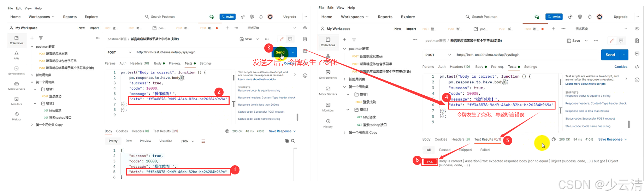
Task: Click the Send button in left window
Action: 280,52
